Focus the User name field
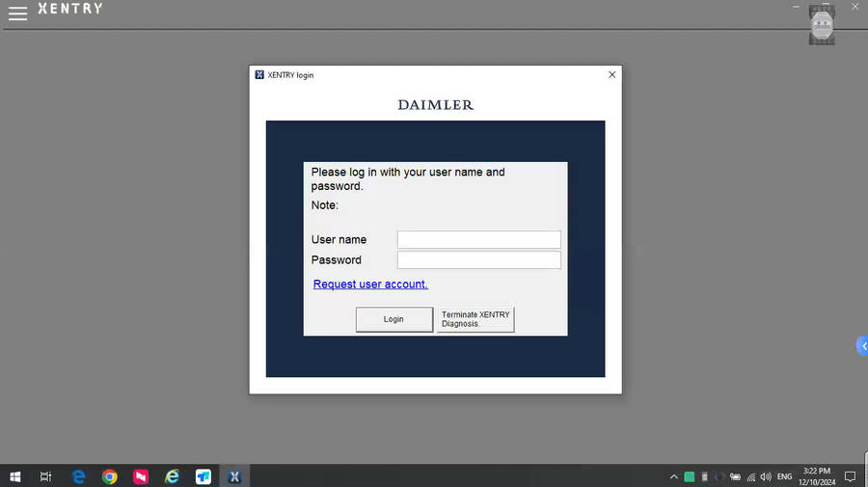The image size is (868, 487). click(478, 239)
